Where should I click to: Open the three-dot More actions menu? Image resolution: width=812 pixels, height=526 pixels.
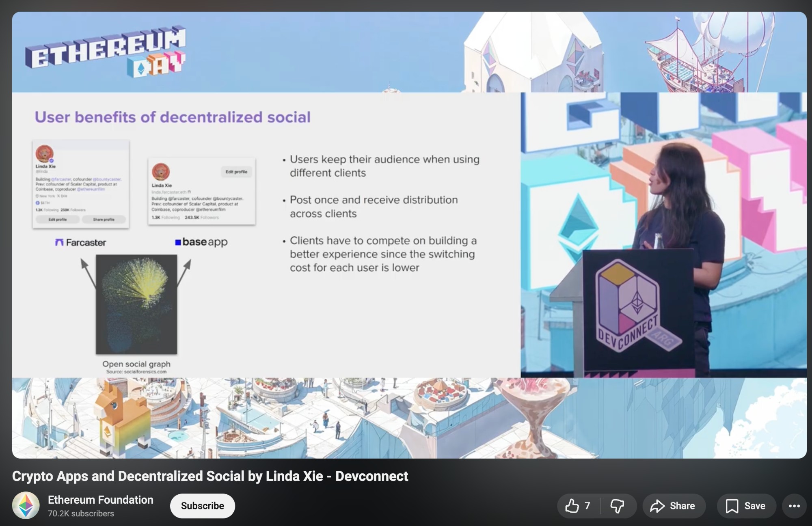(x=794, y=506)
